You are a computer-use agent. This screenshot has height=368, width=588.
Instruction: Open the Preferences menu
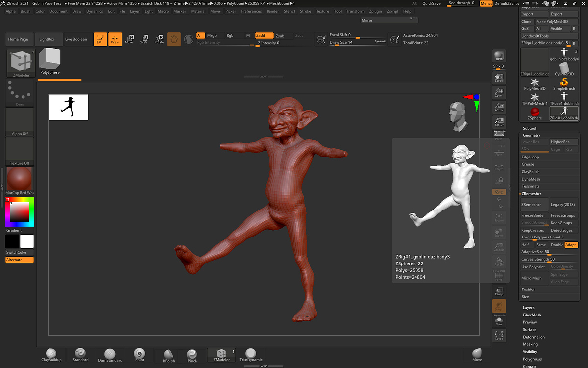[251, 11]
